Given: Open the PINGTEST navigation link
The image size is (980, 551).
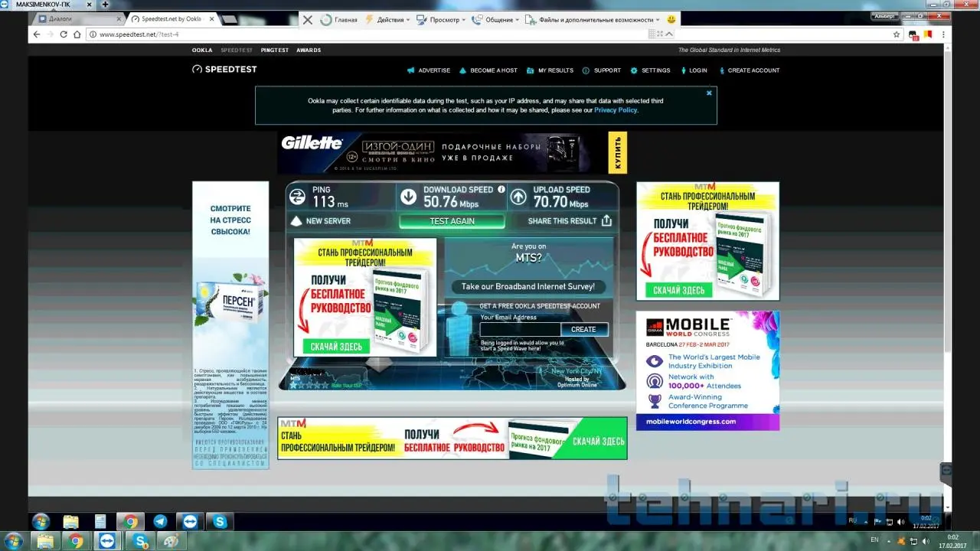Looking at the screenshot, I should click(x=275, y=51).
